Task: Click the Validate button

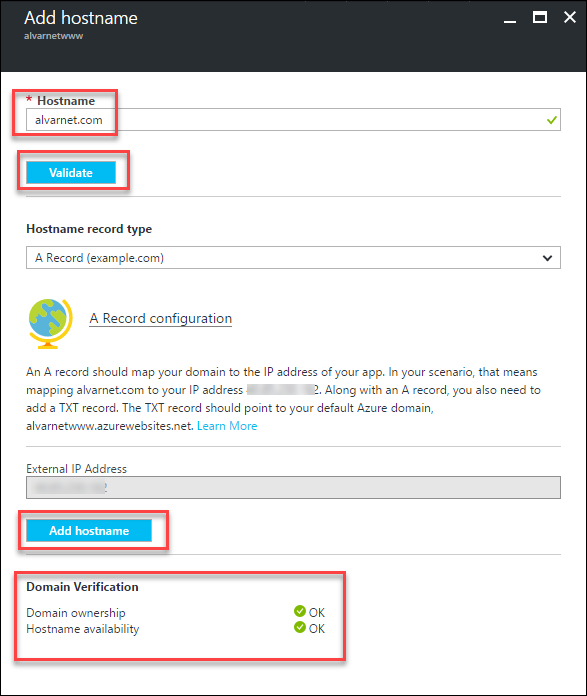Action: tap(71, 172)
